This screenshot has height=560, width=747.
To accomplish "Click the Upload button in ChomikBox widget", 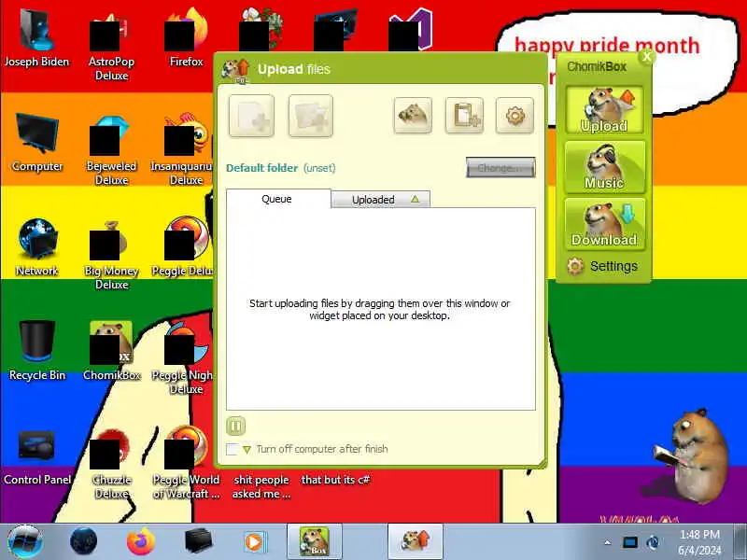I will pos(604,110).
